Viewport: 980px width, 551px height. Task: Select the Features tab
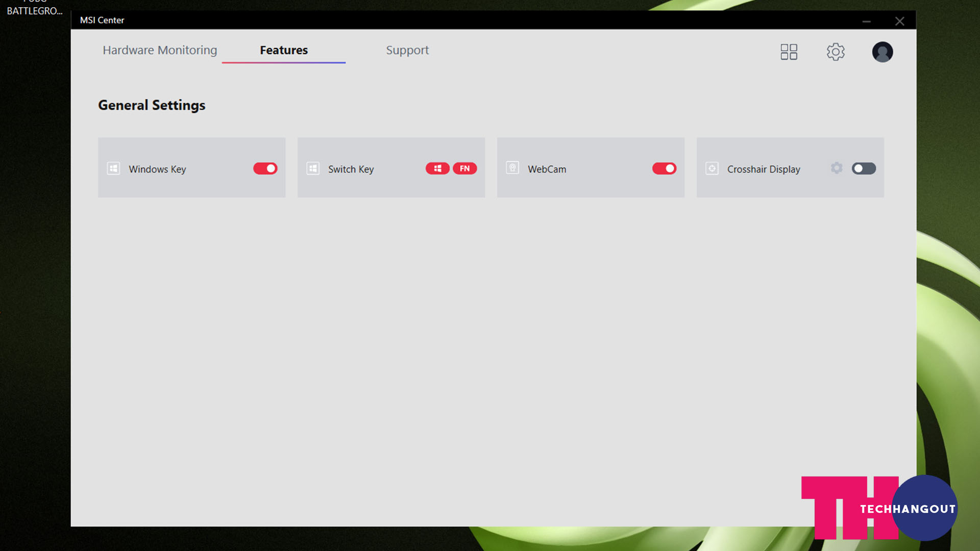pyautogui.click(x=284, y=50)
